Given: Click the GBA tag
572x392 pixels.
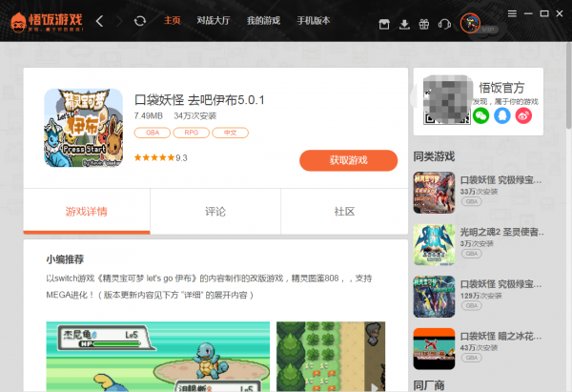Looking at the screenshot, I should tap(153, 133).
